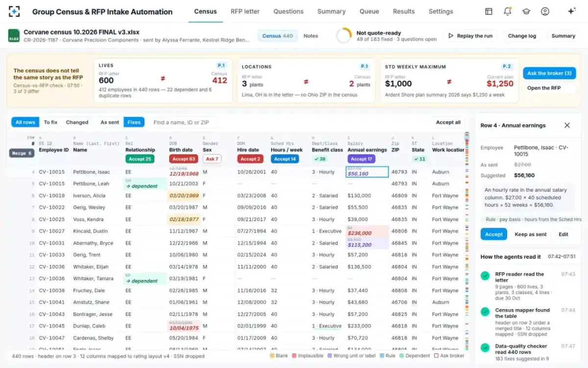Switch to the Census tab
Screen dimensions: 588x368
tap(205, 11)
